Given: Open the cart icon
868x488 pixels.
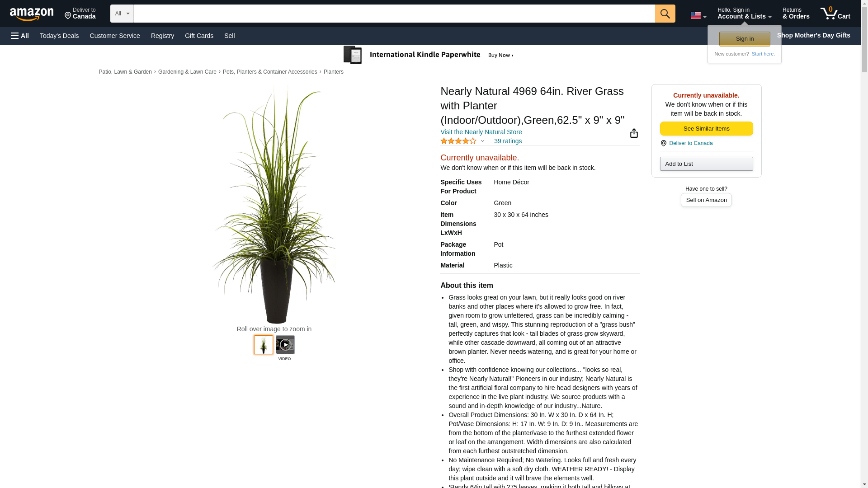Looking at the screenshot, I should [x=835, y=14].
